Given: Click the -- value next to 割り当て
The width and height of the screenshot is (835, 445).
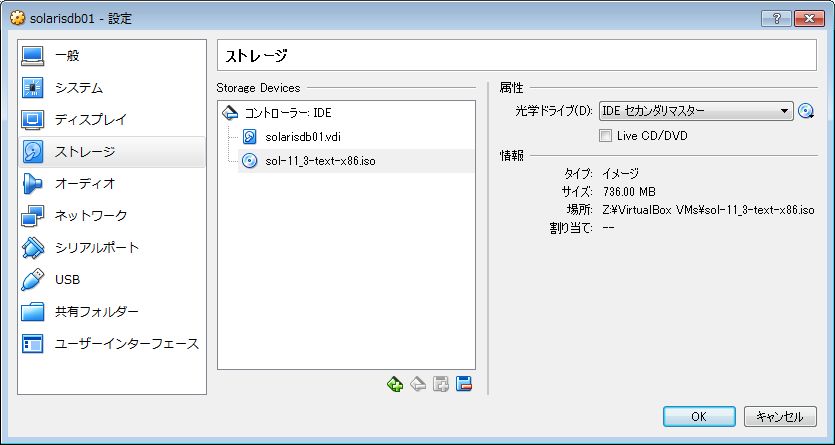Looking at the screenshot, I should (x=608, y=228).
